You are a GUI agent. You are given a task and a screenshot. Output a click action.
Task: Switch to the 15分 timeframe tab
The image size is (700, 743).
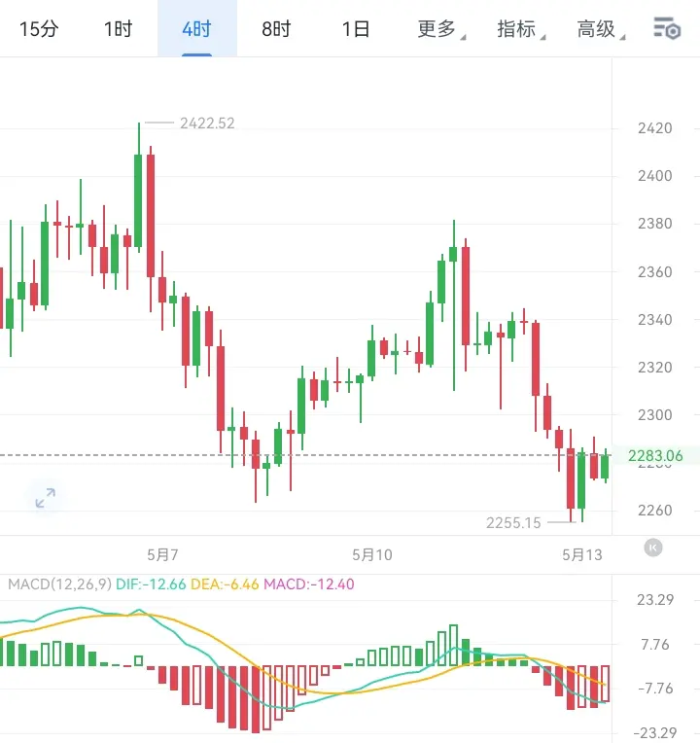coord(39,29)
